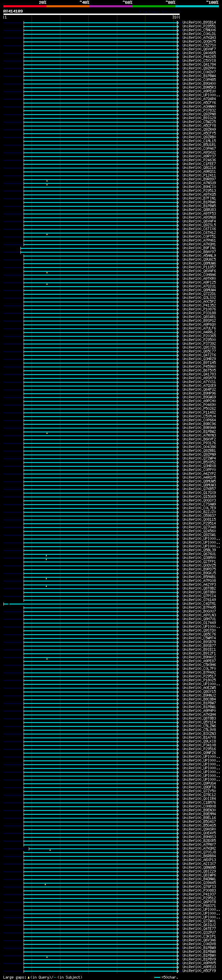Screen dimensions: 222x980
Task: Click the hit label UniRef100_B9H4Y2
Action: 199,657
